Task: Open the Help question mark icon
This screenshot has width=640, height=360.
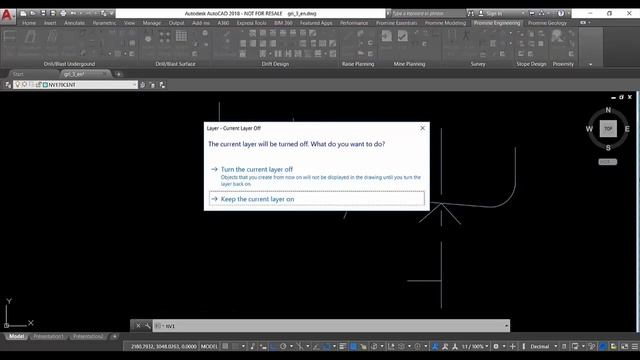Action: click(x=561, y=13)
